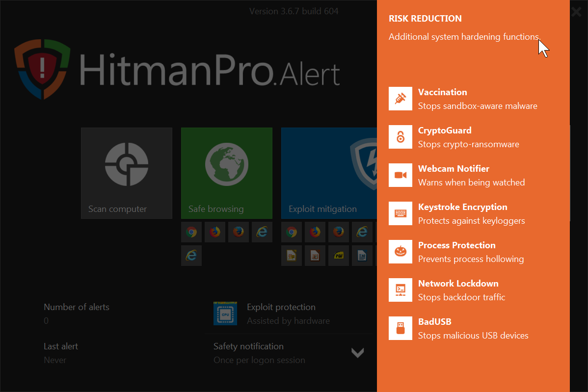Click the "RISK REDUCTION" heading
Viewport: 588px width, 392px height.
[425, 18]
